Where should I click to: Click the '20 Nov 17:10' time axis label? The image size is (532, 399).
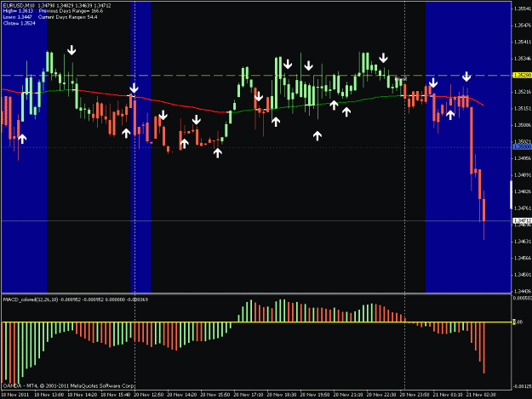[249, 395]
